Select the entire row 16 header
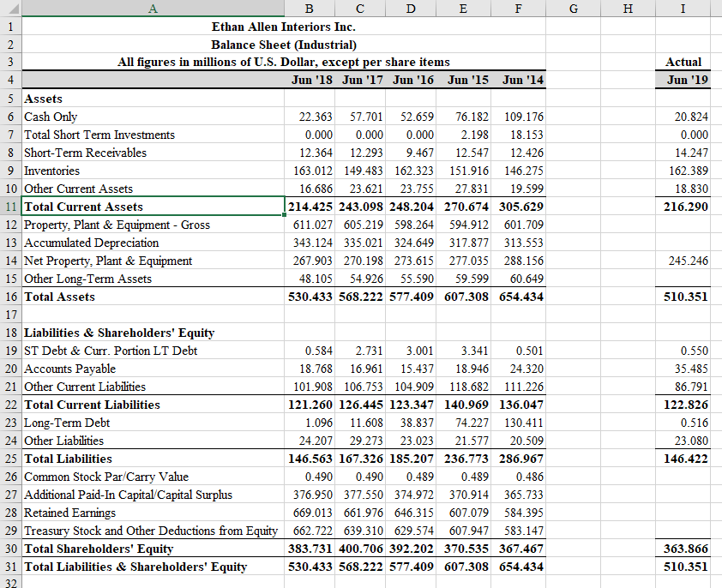 click(11, 297)
